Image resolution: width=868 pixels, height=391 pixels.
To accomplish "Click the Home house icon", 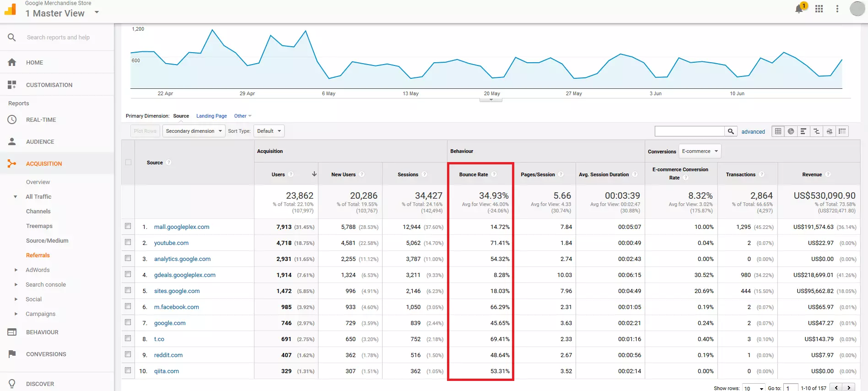I will click(x=12, y=62).
